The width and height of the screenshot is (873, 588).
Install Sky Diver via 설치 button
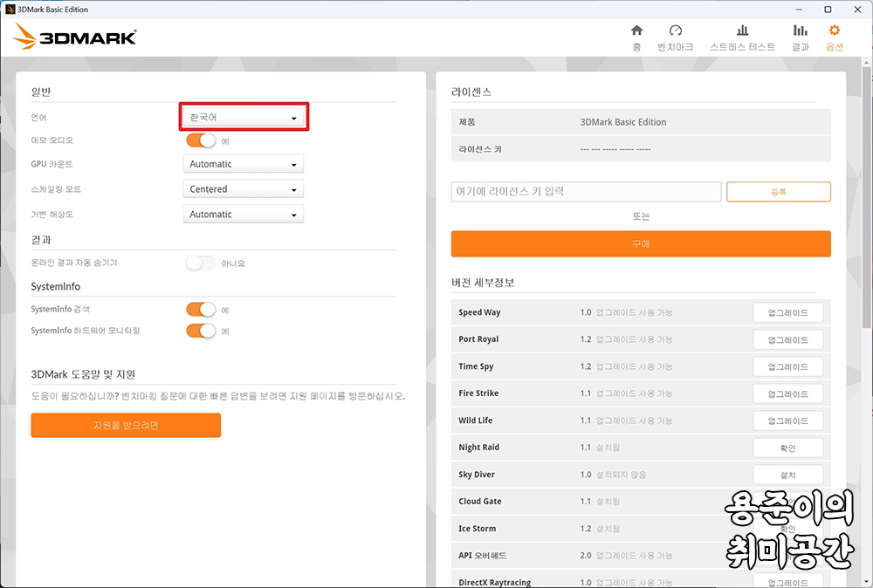[787, 475]
